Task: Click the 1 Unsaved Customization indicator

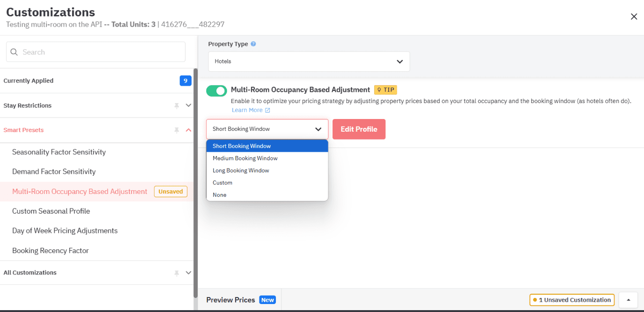Action: tap(571, 299)
